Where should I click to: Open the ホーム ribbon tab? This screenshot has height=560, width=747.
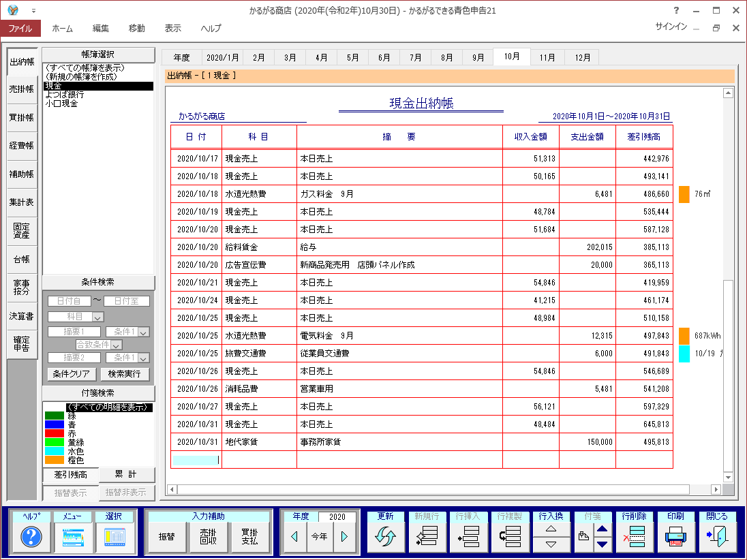[x=63, y=28]
